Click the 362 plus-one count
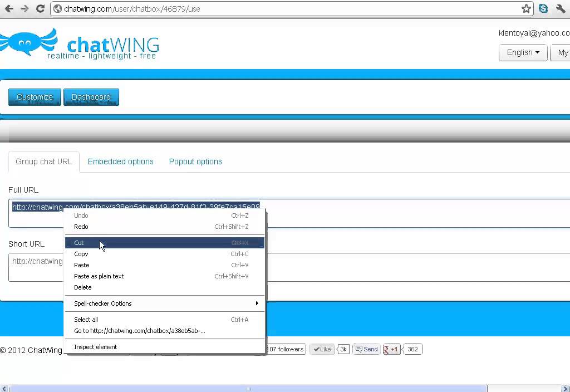 412,349
